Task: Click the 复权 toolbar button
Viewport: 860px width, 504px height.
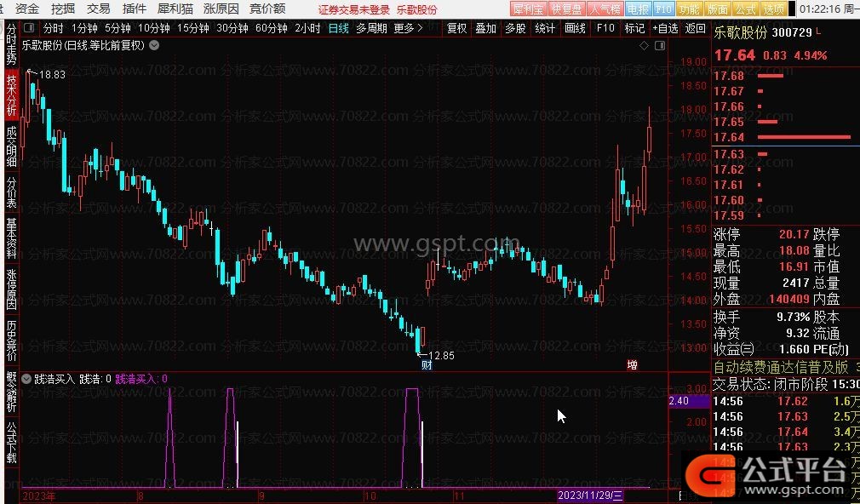Action: (456, 28)
